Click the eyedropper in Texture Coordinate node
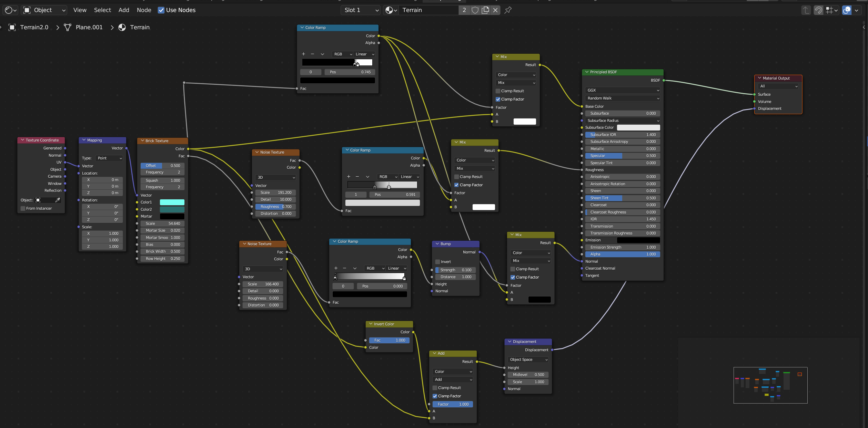This screenshot has height=428, width=868. click(x=58, y=200)
